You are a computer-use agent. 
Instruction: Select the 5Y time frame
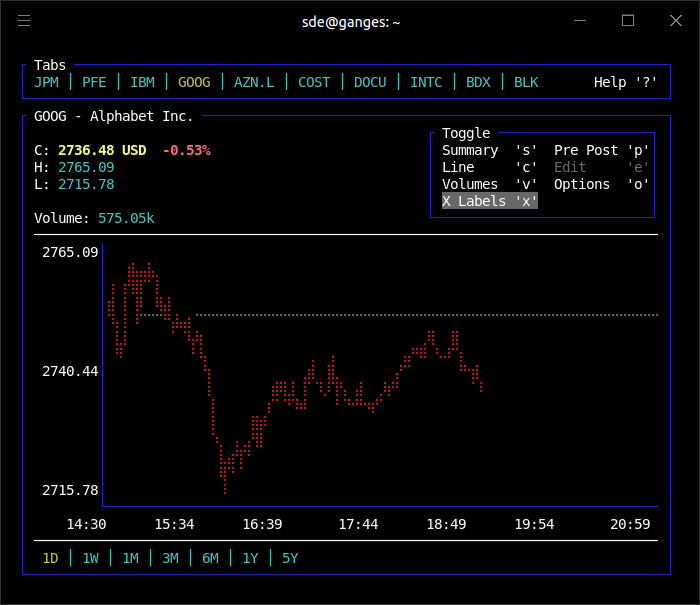290,559
